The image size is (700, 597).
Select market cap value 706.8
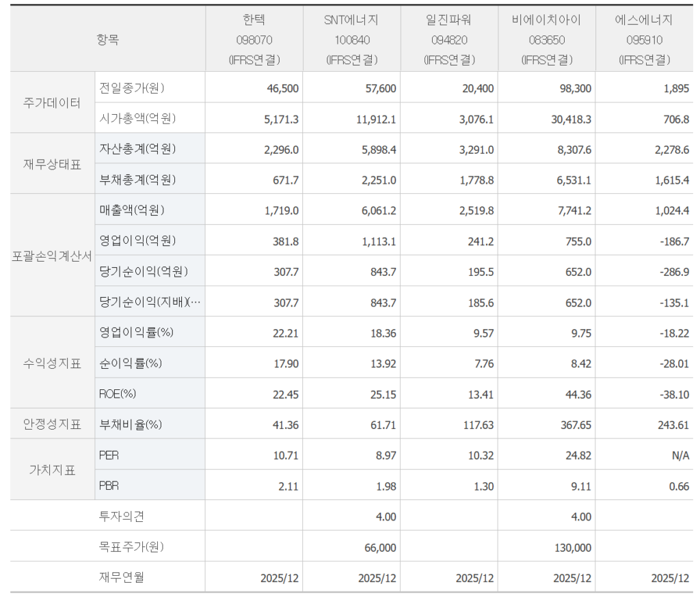(x=676, y=119)
